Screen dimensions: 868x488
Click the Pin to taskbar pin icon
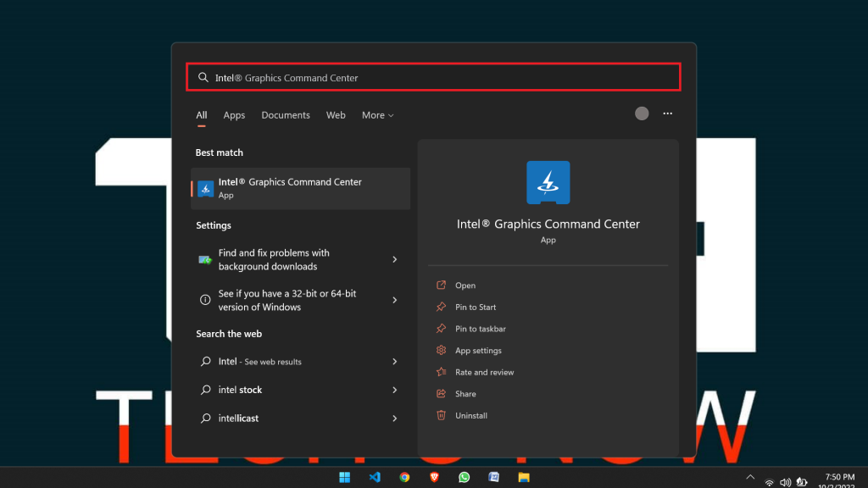point(441,328)
